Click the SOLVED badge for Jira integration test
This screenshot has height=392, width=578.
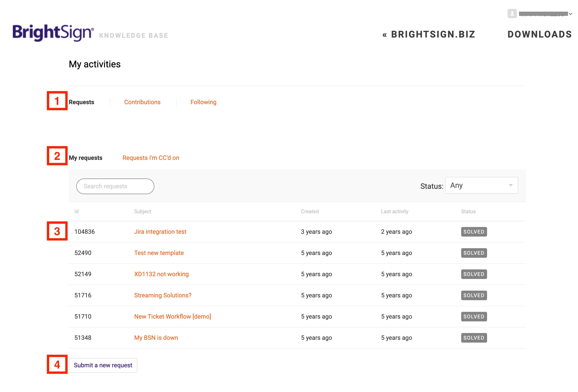tap(474, 232)
